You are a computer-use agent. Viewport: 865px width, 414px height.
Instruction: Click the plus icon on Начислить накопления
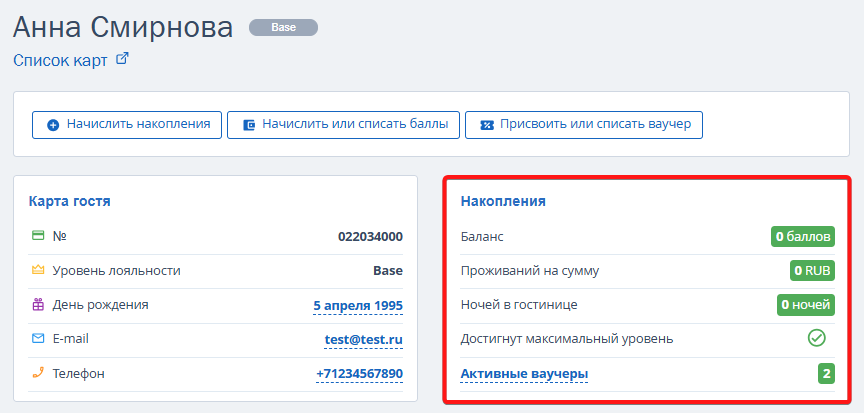pyautogui.click(x=53, y=125)
